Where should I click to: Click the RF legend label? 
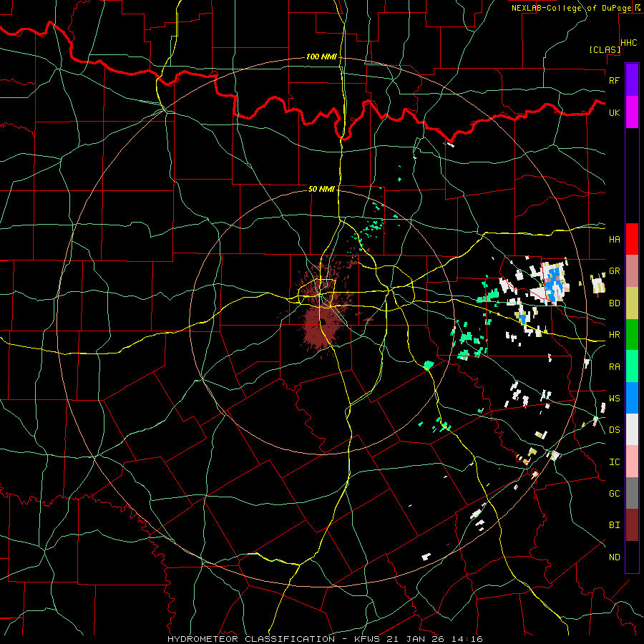point(615,80)
